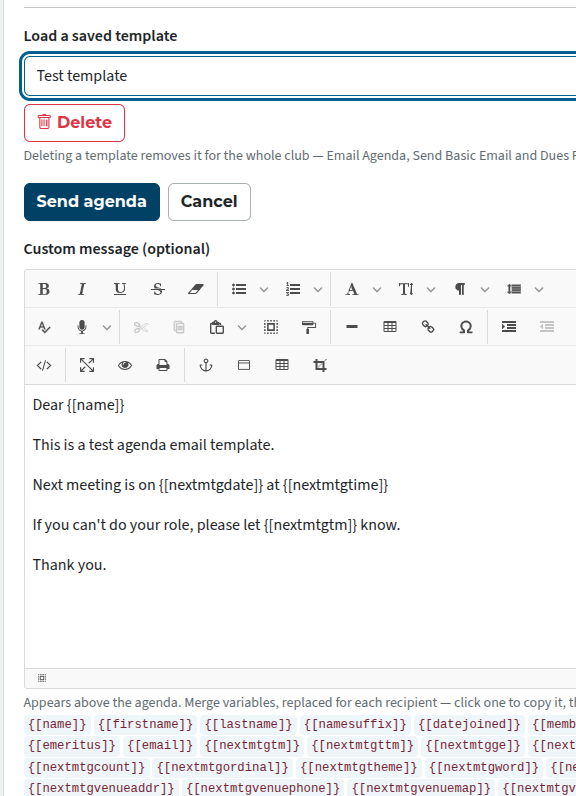This screenshot has height=796, width=576.
Task: Open bullet list style dropdown arrow
Action: click(x=264, y=289)
